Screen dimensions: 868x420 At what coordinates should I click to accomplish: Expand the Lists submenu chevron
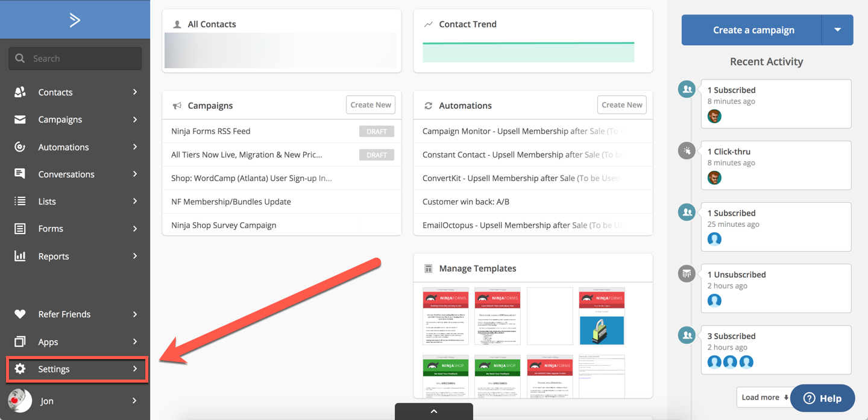[x=135, y=201]
